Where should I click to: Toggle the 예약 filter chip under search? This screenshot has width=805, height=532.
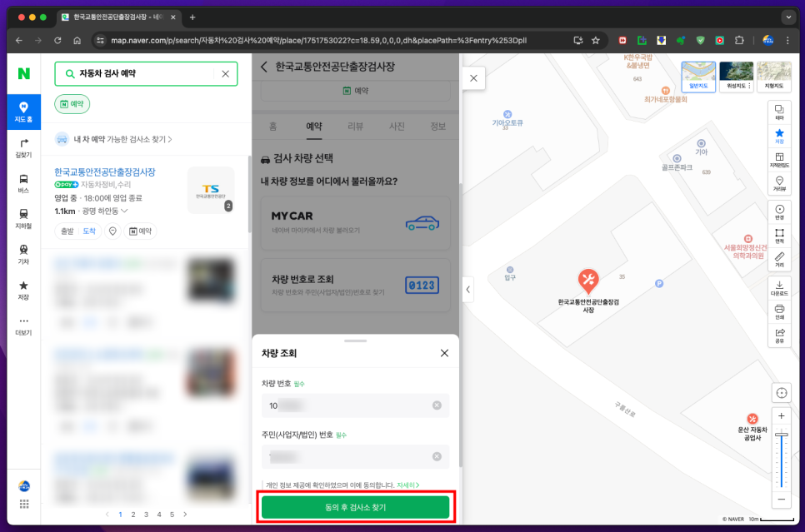click(x=72, y=104)
